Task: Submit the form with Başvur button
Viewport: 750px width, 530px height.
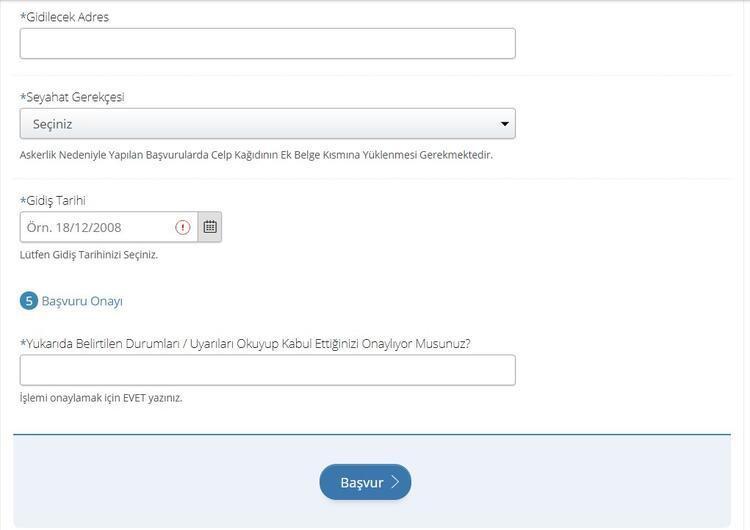Action: [x=364, y=482]
